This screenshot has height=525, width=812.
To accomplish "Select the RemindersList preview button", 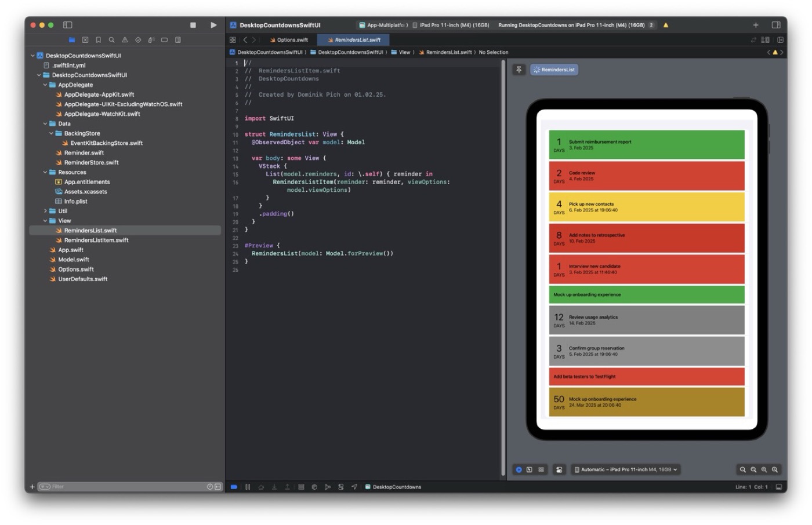I will click(554, 70).
